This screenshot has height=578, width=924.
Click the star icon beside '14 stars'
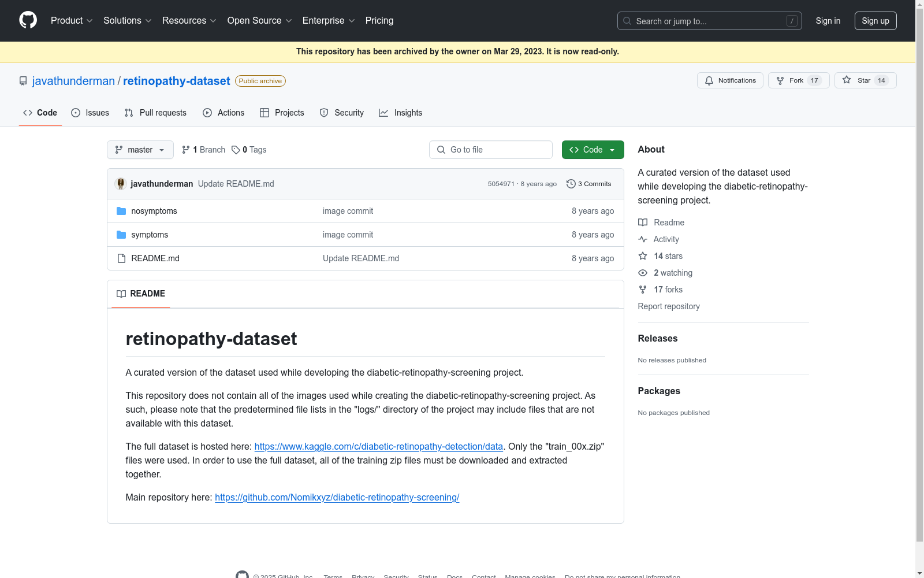[643, 256]
